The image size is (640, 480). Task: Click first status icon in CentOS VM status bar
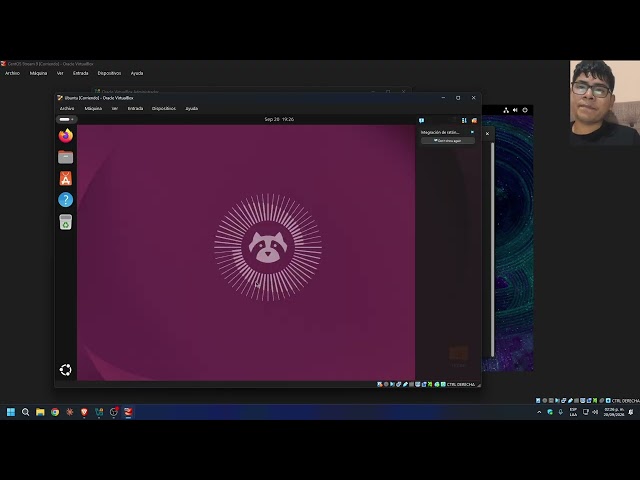point(538,401)
